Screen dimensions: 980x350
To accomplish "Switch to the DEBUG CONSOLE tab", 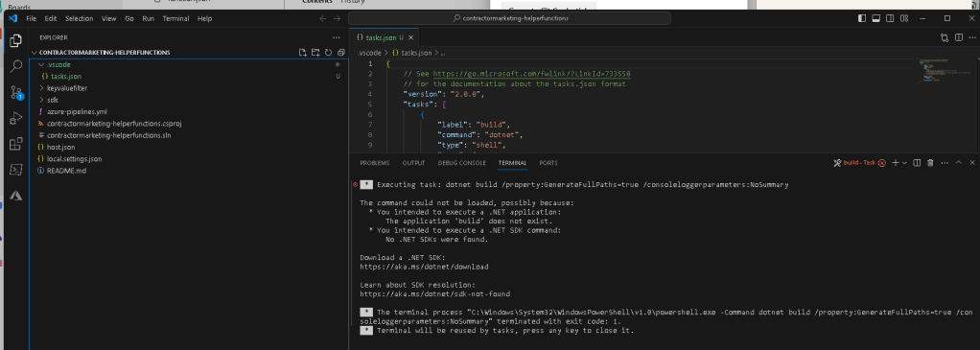I will [x=462, y=163].
